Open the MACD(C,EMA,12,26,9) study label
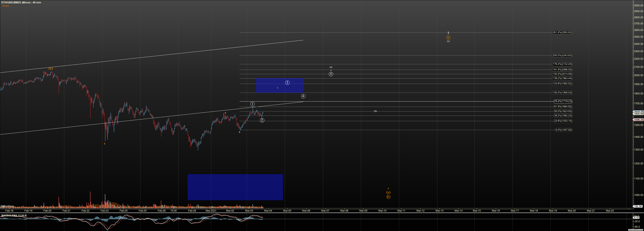This screenshot has height=231, width=644. pyautogui.click(x=14, y=216)
